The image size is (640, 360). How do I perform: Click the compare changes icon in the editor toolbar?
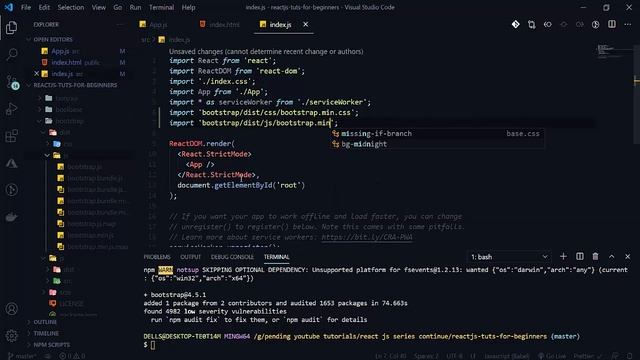(x=531, y=24)
